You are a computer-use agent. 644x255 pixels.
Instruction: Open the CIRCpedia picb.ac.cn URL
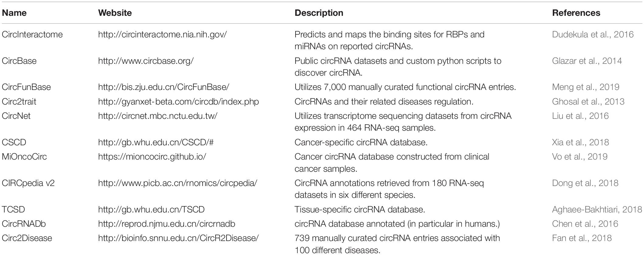pyautogui.click(x=178, y=183)
